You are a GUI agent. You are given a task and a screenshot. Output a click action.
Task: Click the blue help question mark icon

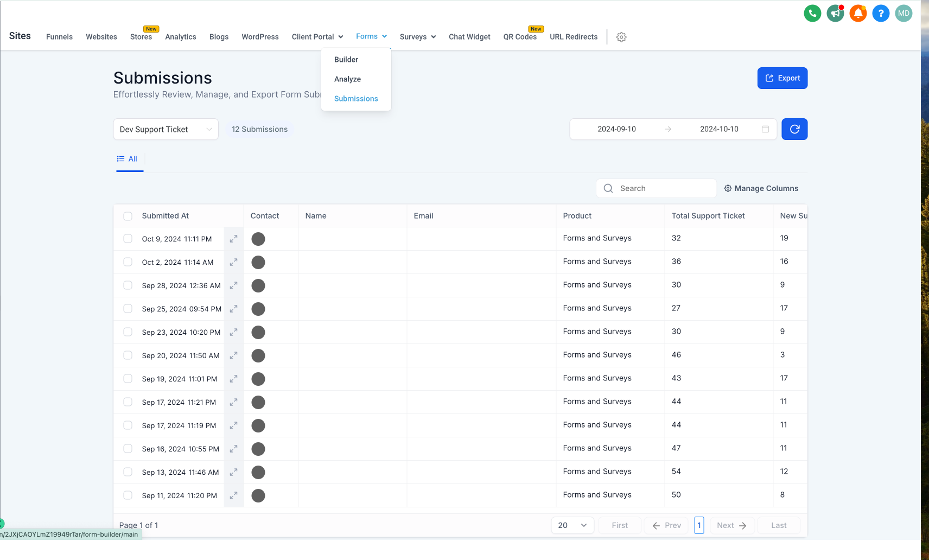[881, 13]
